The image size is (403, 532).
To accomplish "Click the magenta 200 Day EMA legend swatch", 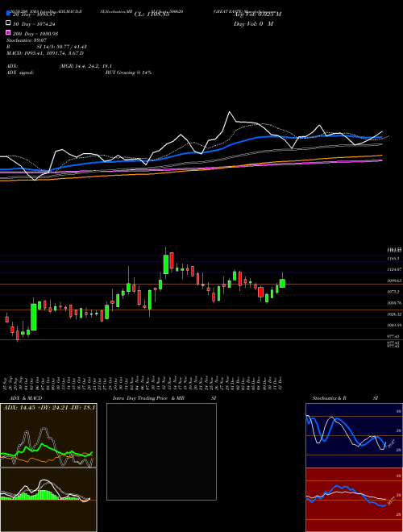I will click(x=9, y=33).
